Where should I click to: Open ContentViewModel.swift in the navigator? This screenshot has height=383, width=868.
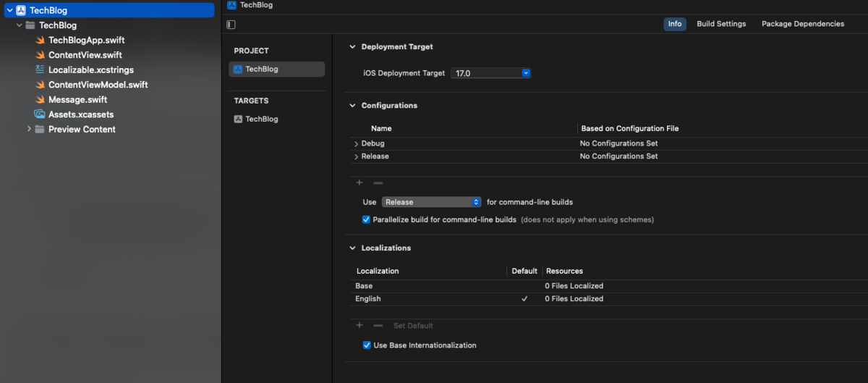click(x=98, y=85)
